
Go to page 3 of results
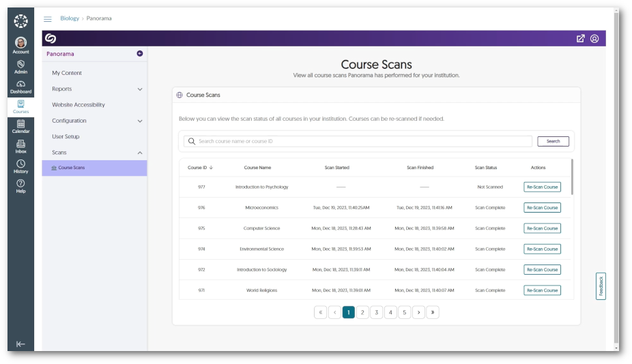tap(377, 312)
